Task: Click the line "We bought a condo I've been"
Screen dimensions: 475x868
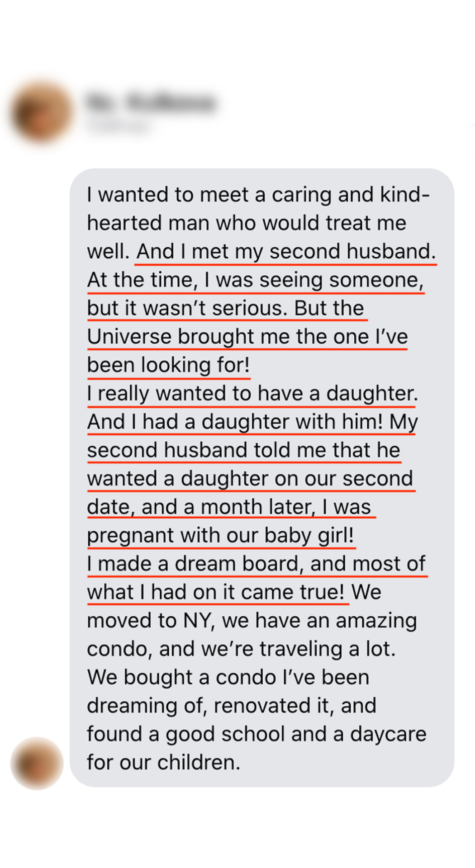Action: [x=228, y=678]
